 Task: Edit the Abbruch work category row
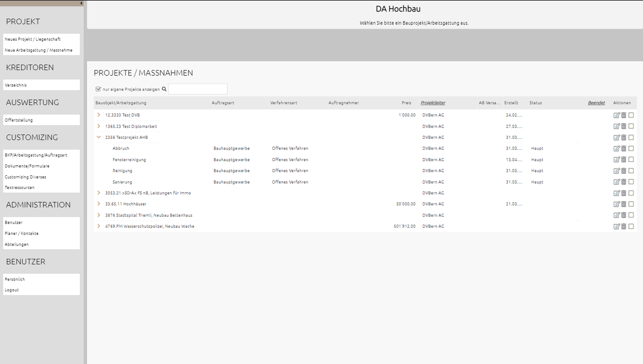coord(616,149)
